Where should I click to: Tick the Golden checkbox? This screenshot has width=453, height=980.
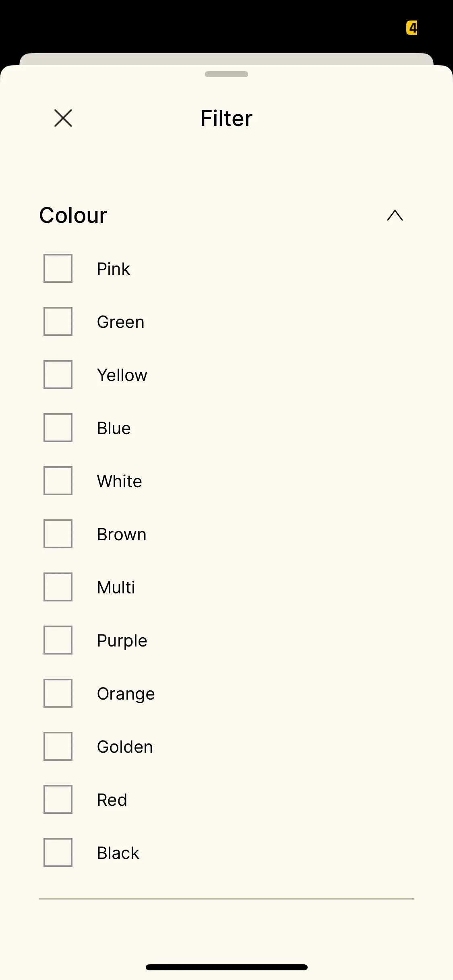[58, 746]
